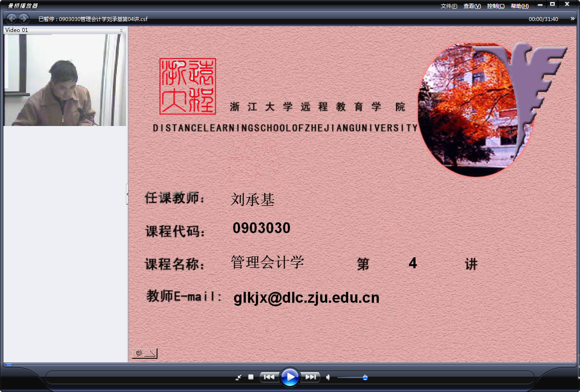Open the 查看(V) menu
This screenshot has height=392, width=580.
[472, 6]
